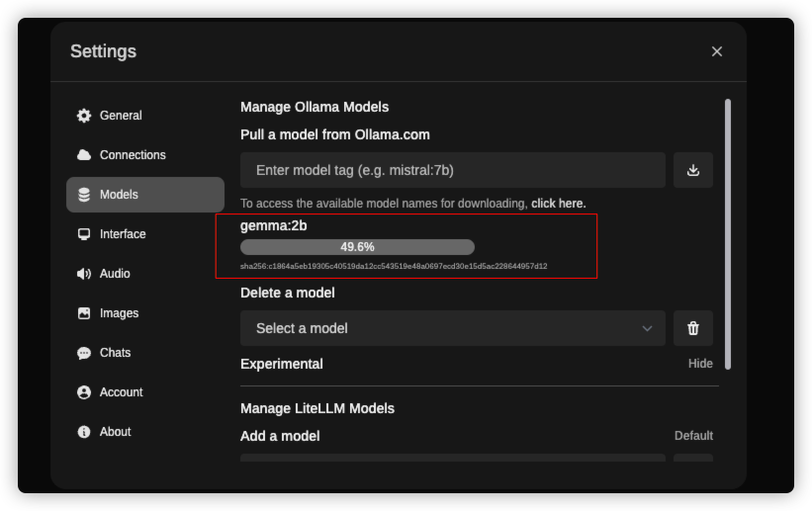Hide the Experimental section

click(x=700, y=364)
